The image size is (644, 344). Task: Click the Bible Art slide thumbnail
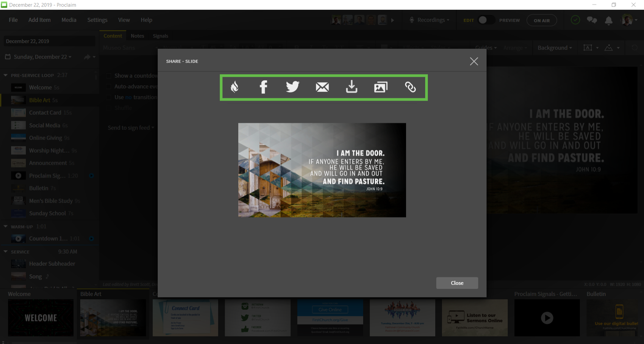point(113,317)
